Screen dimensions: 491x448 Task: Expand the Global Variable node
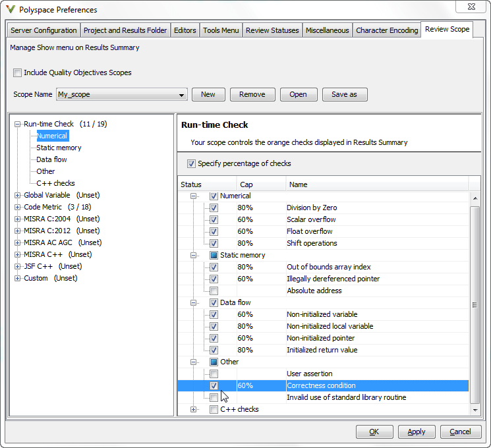(x=18, y=196)
